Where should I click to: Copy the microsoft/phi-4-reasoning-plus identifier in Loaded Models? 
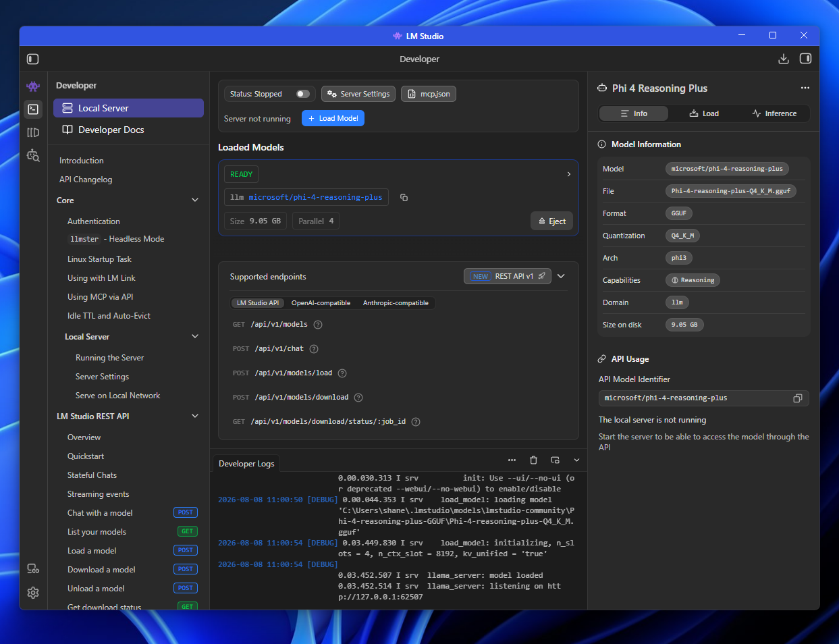(x=404, y=198)
